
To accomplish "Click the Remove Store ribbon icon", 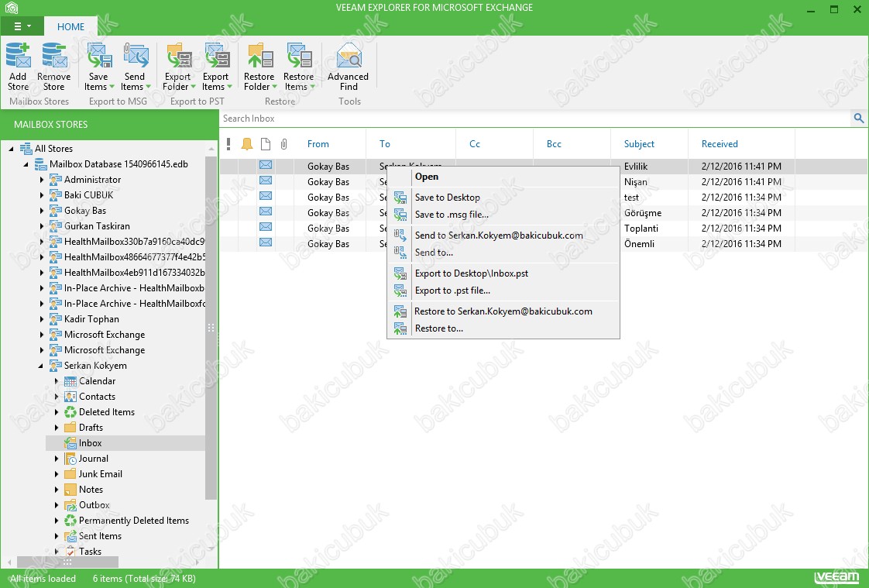I will 53,56.
